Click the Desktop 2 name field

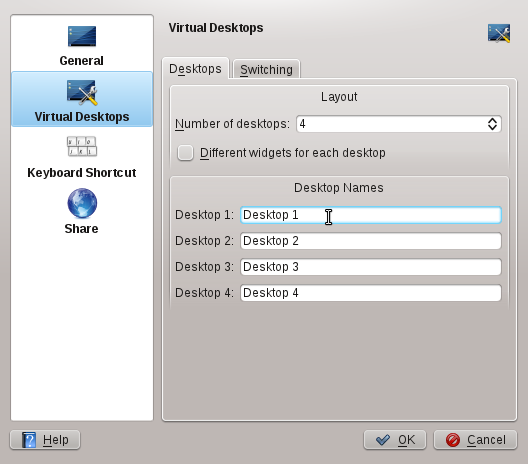[x=371, y=241]
